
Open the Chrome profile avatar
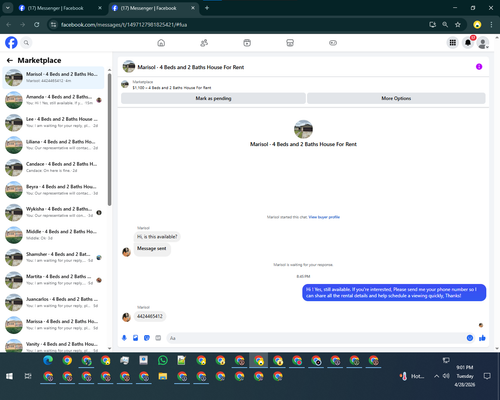pyautogui.click(x=477, y=25)
